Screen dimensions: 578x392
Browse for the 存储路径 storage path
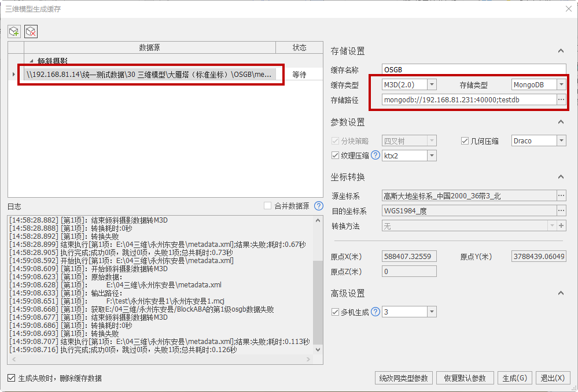coord(561,99)
